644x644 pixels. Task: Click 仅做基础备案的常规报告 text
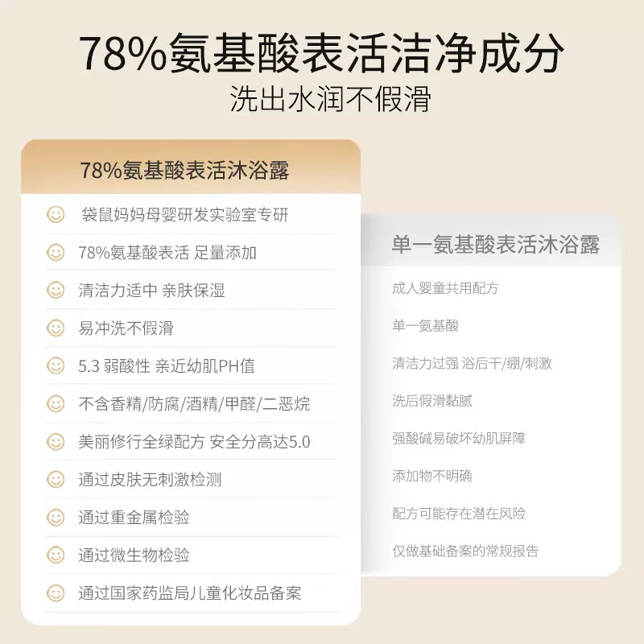point(465,551)
